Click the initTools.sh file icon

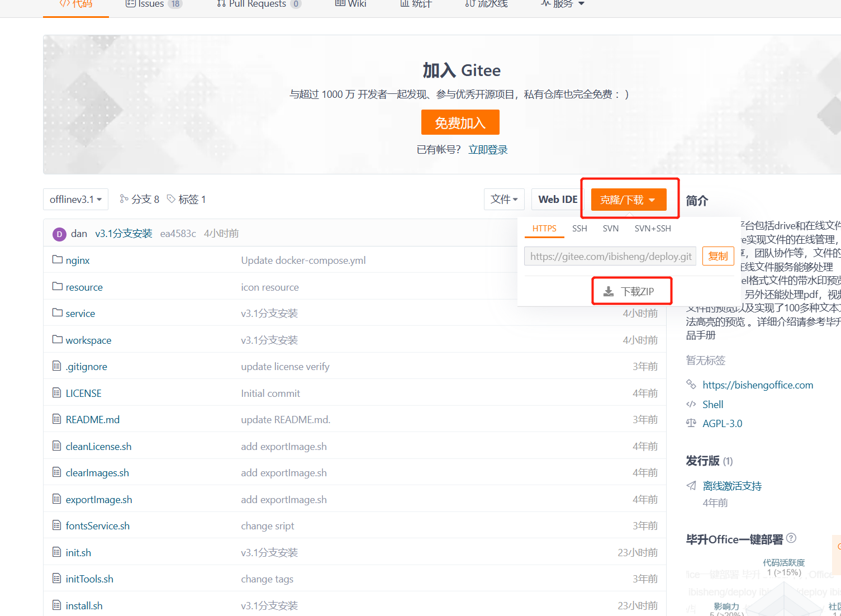56,579
